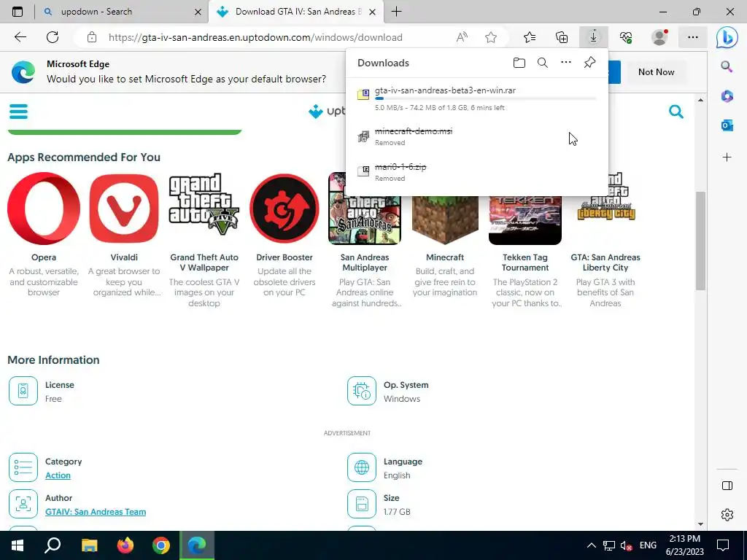Image resolution: width=747 pixels, height=560 pixels.
Task: Click the muted volume tray icon
Action: coord(627,545)
